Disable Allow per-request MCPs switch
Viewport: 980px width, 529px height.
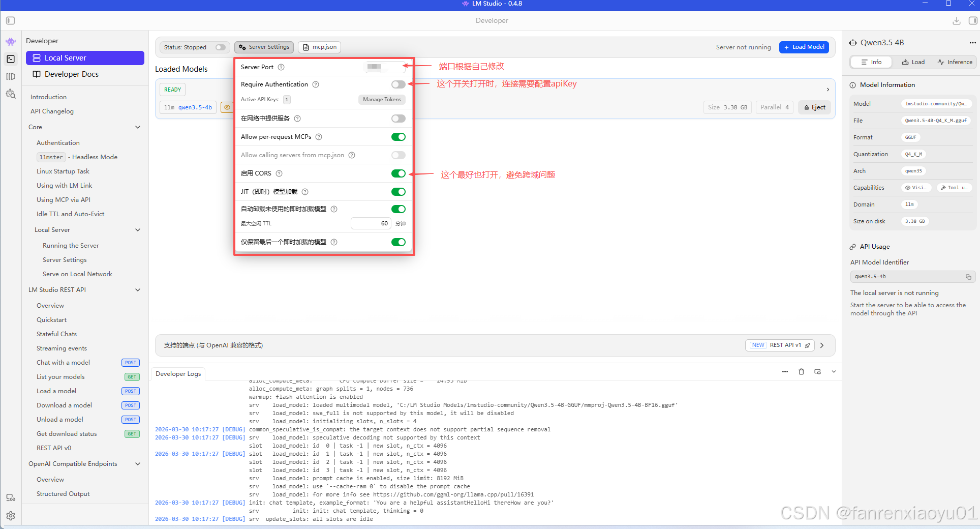(399, 137)
